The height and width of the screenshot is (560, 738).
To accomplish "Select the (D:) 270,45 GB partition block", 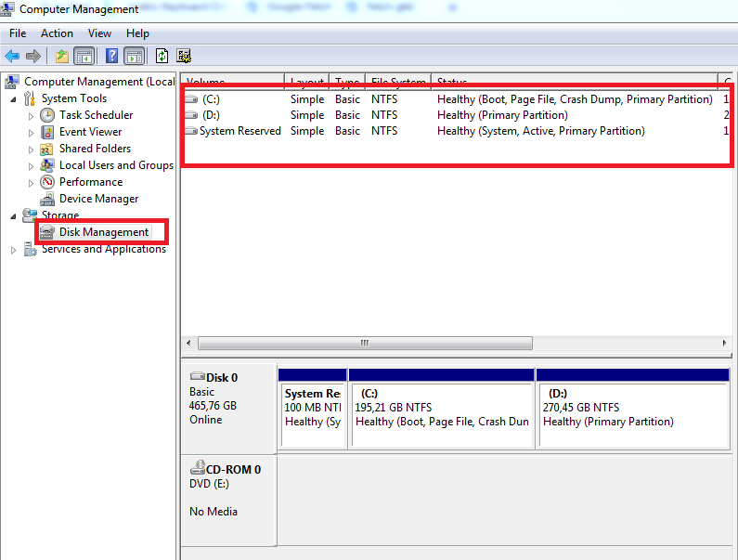I will click(x=632, y=408).
